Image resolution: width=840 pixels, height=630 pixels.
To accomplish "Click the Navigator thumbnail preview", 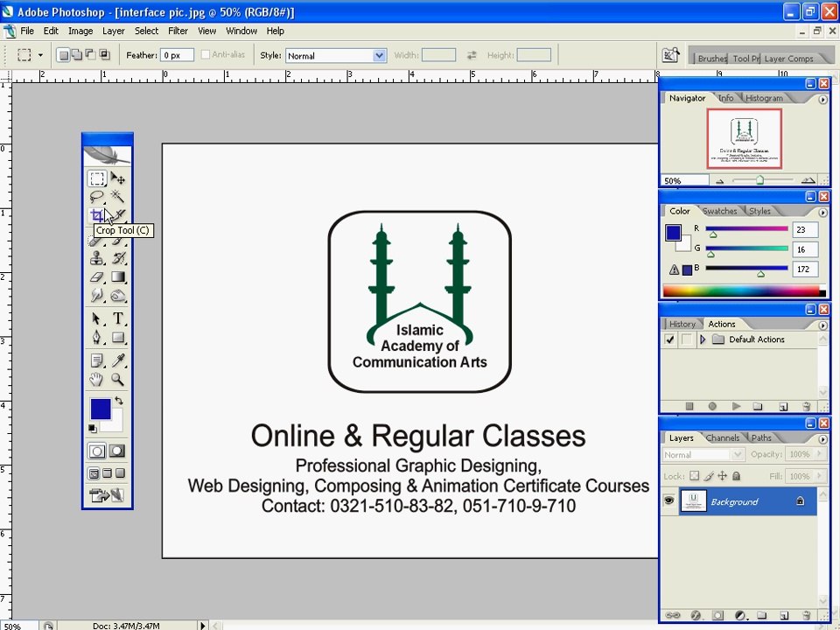I will coord(744,139).
